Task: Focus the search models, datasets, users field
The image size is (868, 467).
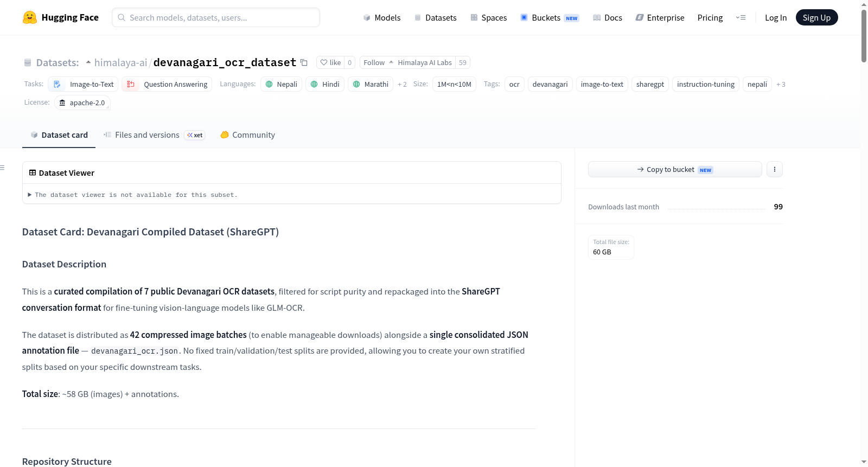Action: 216,17
